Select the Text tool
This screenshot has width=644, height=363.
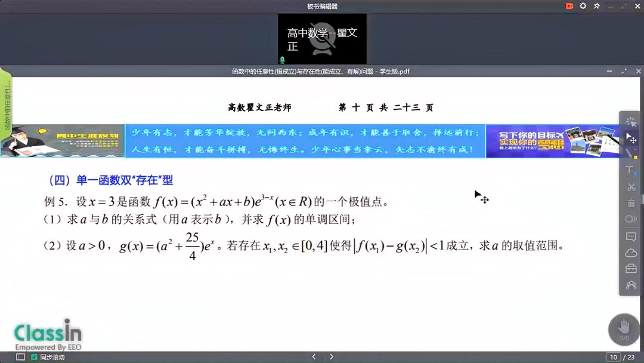[x=630, y=168]
